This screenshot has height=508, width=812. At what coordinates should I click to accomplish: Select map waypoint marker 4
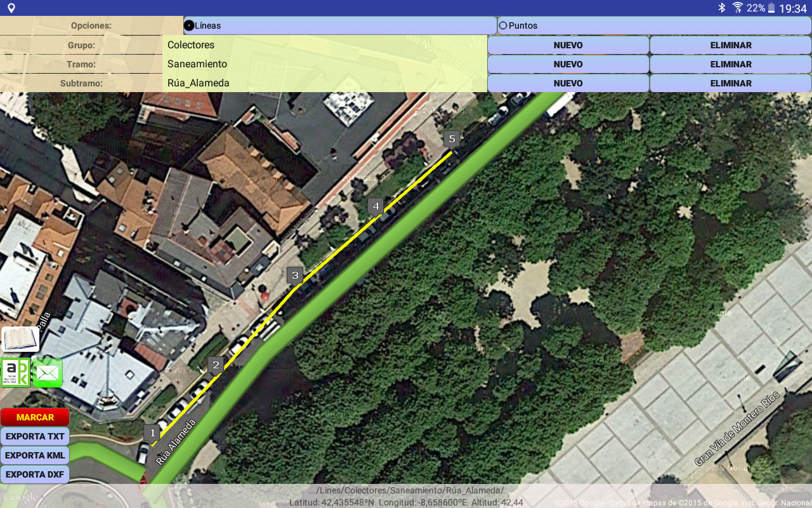(376, 206)
